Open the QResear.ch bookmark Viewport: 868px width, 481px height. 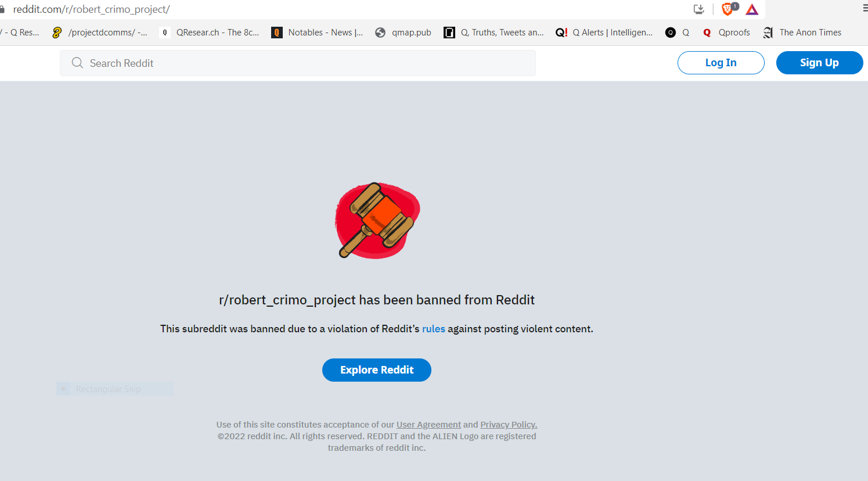(210, 33)
